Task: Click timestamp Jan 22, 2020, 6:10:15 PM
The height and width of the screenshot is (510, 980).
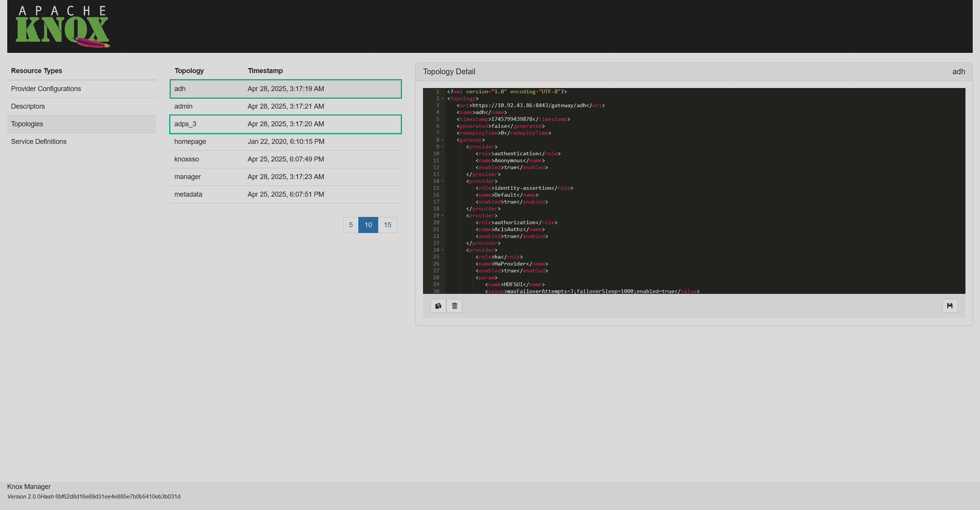Action: point(286,142)
